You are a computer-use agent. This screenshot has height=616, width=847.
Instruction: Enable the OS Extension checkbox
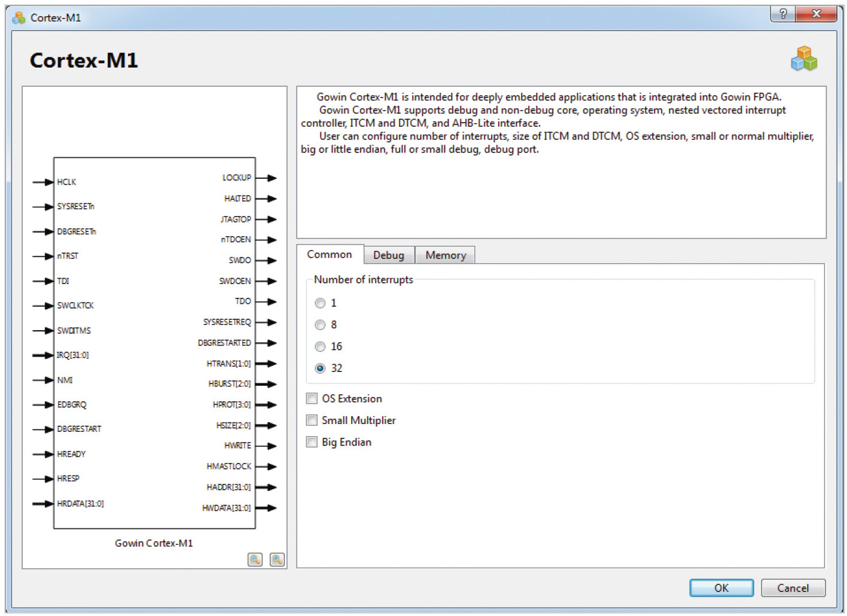point(312,399)
